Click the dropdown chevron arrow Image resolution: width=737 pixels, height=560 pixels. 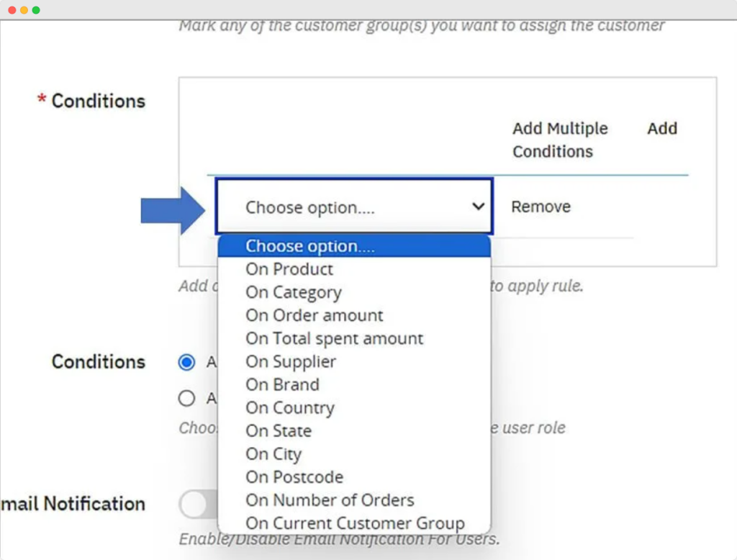point(478,207)
